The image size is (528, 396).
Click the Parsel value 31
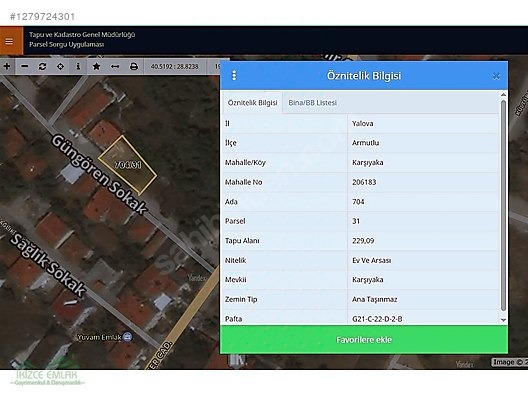(x=356, y=221)
